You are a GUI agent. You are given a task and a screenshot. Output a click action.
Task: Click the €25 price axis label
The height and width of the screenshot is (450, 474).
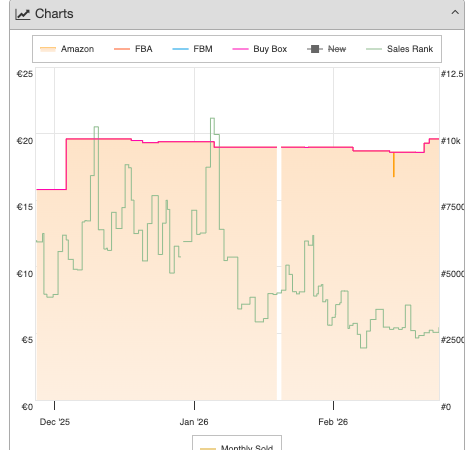tap(25, 74)
